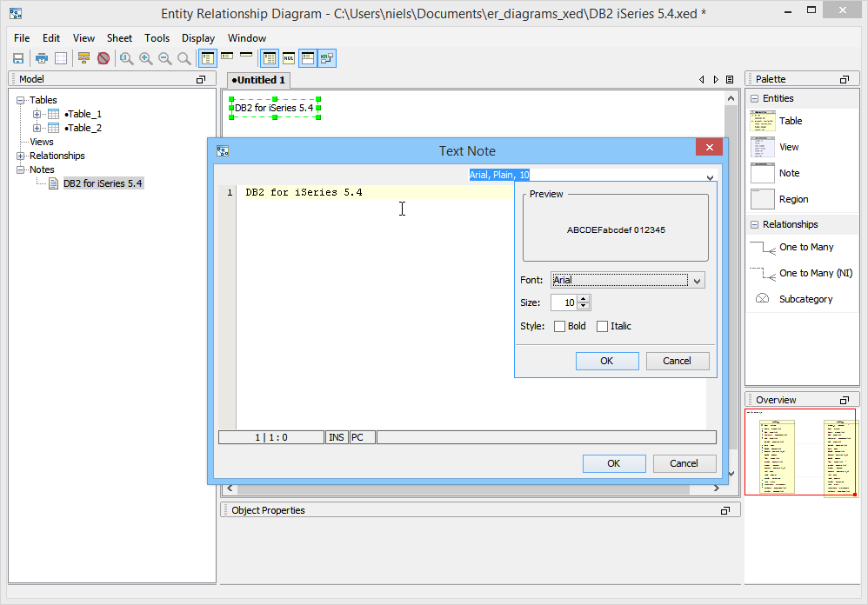The image size is (868, 605).
Task: Expand the Table_1 tree node
Action: tap(37, 115)
